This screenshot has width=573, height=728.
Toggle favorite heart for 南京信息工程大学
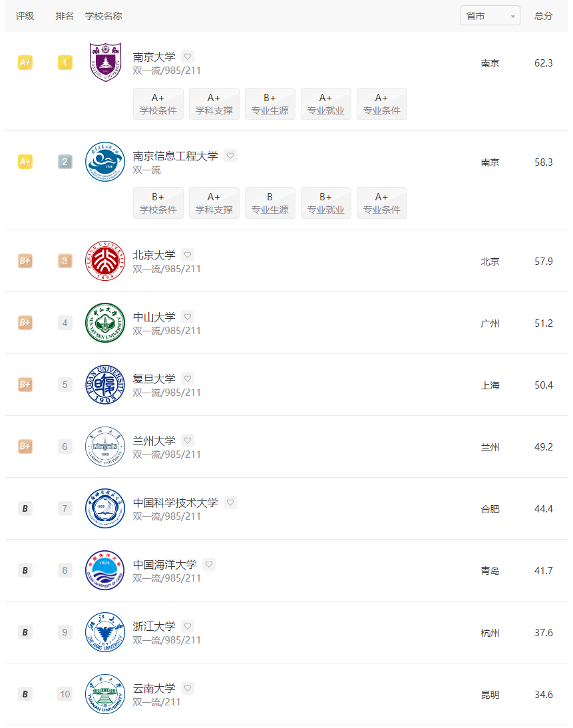tap(230, 156)
